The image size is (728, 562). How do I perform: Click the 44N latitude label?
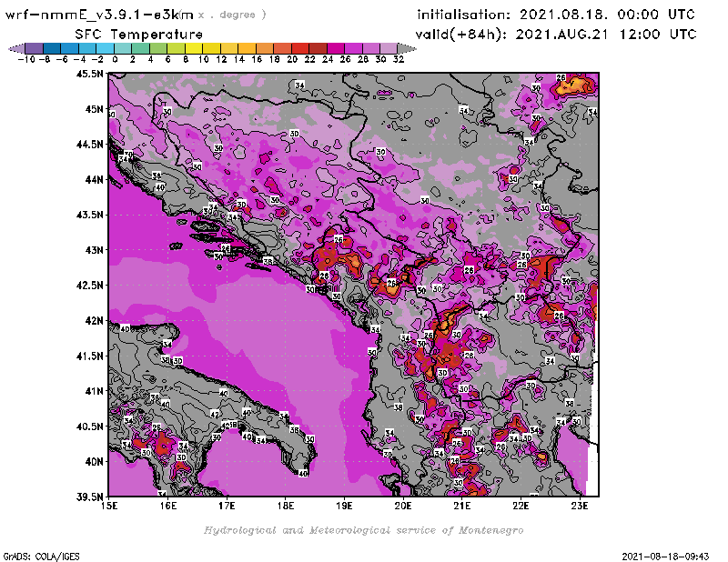(94, 179)
